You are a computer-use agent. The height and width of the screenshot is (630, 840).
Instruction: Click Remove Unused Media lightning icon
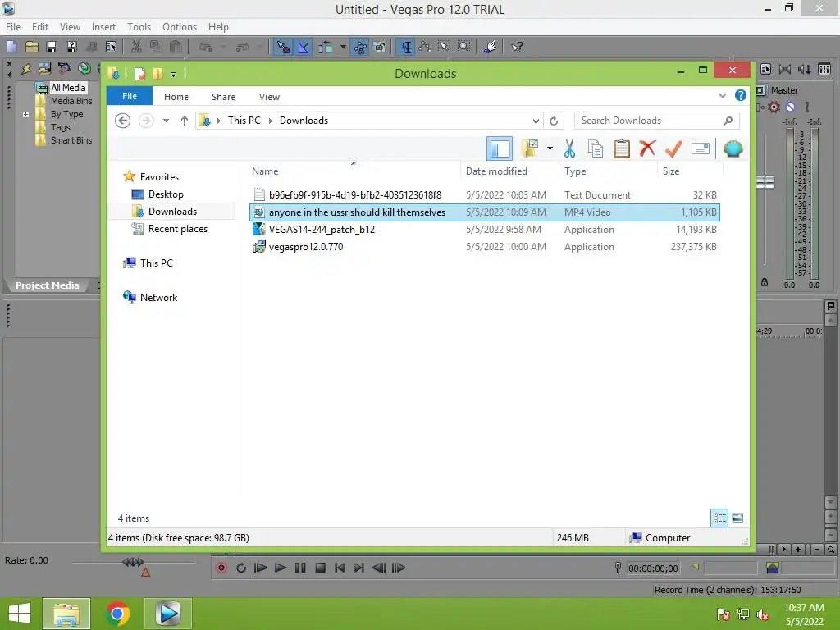(25, 69)
